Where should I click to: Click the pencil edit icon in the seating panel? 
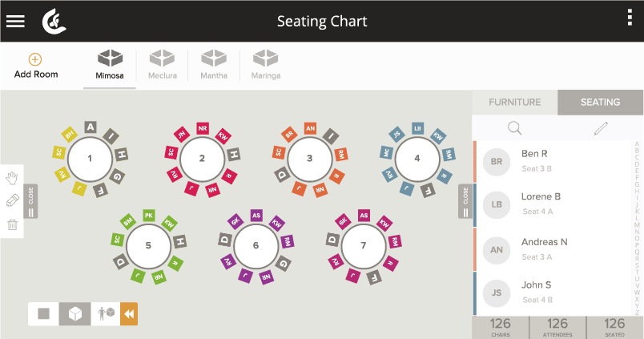click(601, 128)
